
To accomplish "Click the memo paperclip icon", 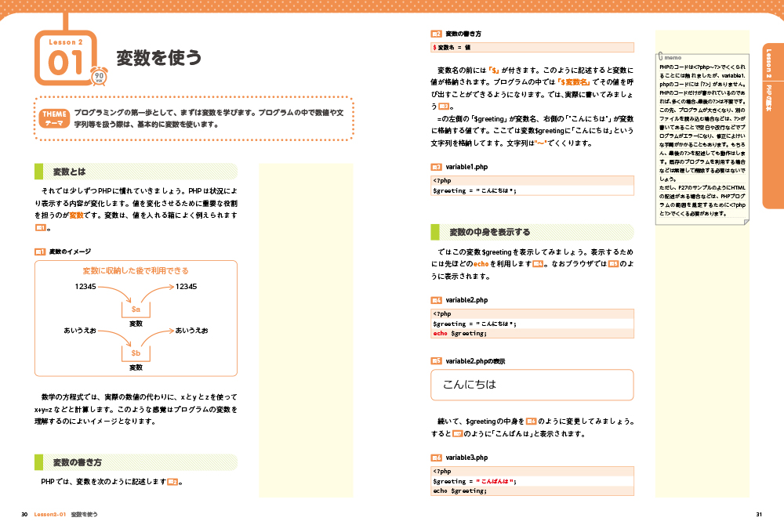I will [660, 56].
